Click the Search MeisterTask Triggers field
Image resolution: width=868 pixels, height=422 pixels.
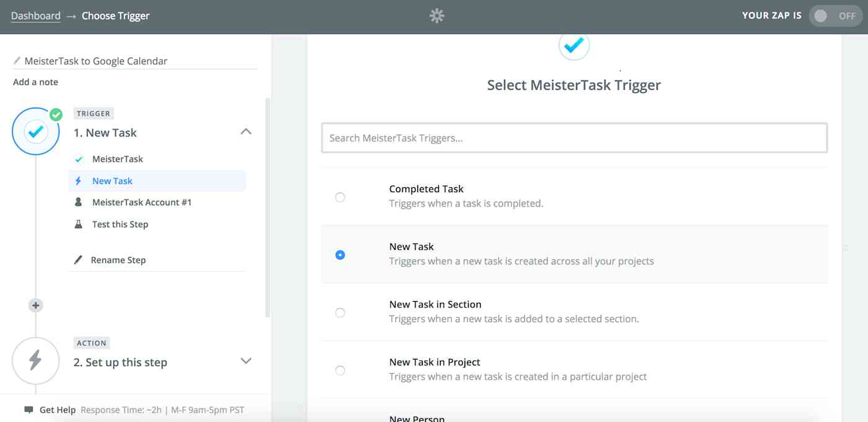(573, 138)
